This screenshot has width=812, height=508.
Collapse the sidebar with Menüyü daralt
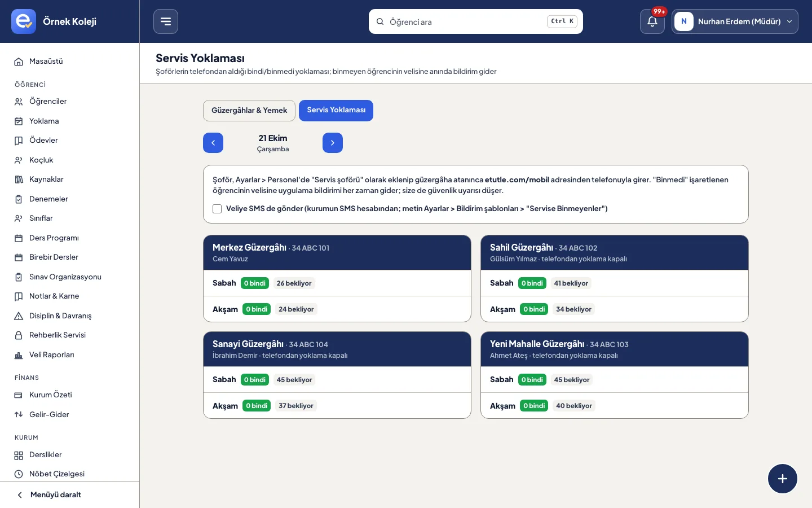coord(70,495)
